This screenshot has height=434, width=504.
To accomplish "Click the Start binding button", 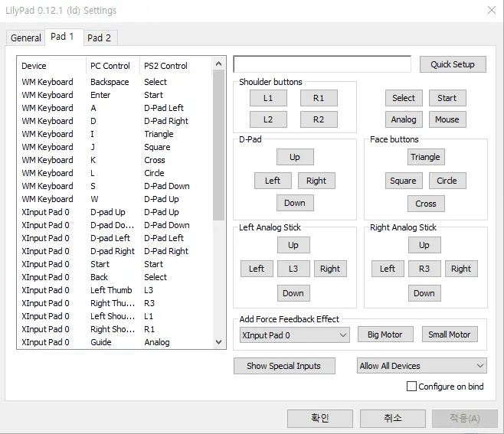I will pyautogui.click(x=447, y=98).
